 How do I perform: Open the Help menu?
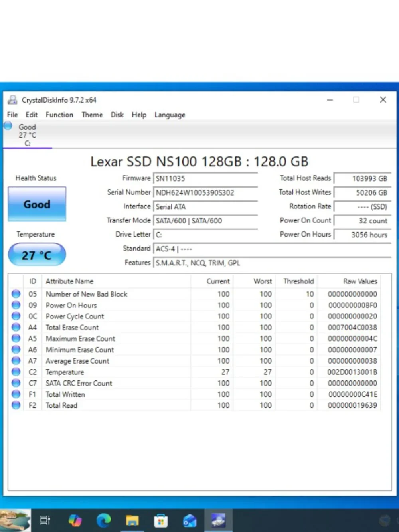(x=139, y=115)
